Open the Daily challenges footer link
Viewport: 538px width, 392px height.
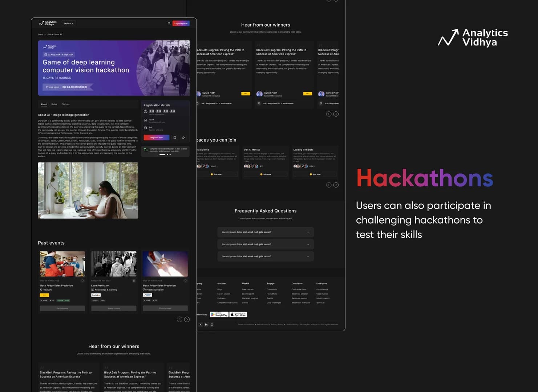click(274, 303)
